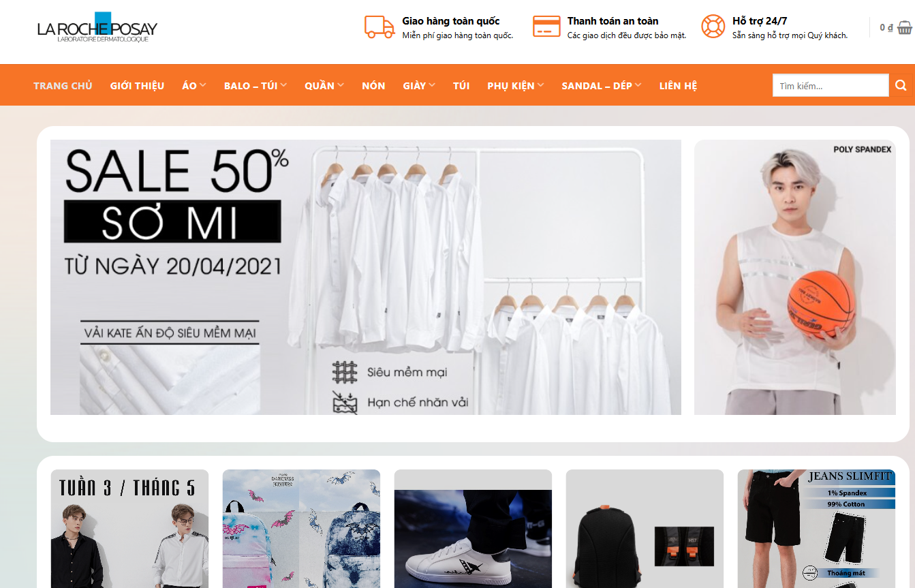This screenshot has width=915, height=588.
Task: Click the secure payment card icon
Action: [x=546, y=27]
